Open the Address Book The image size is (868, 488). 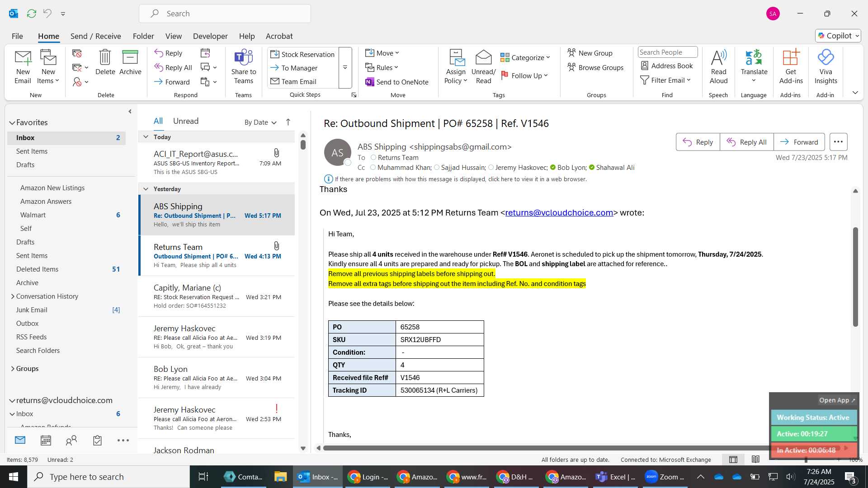pos(667,66)
